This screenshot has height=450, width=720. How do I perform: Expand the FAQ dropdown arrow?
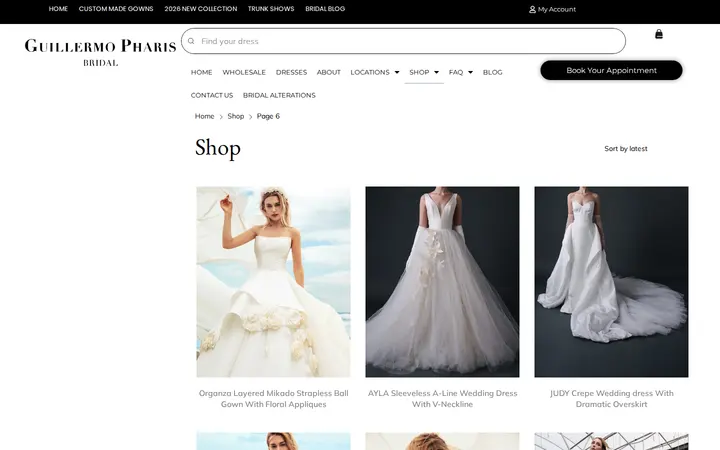[x=470, y=72]
